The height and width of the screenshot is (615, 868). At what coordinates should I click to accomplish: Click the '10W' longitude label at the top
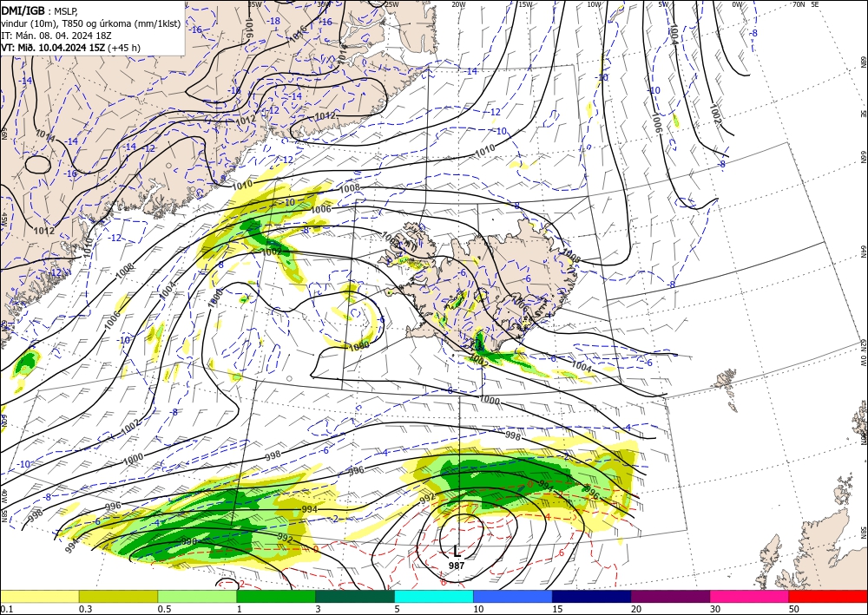(x=594, y=4)
